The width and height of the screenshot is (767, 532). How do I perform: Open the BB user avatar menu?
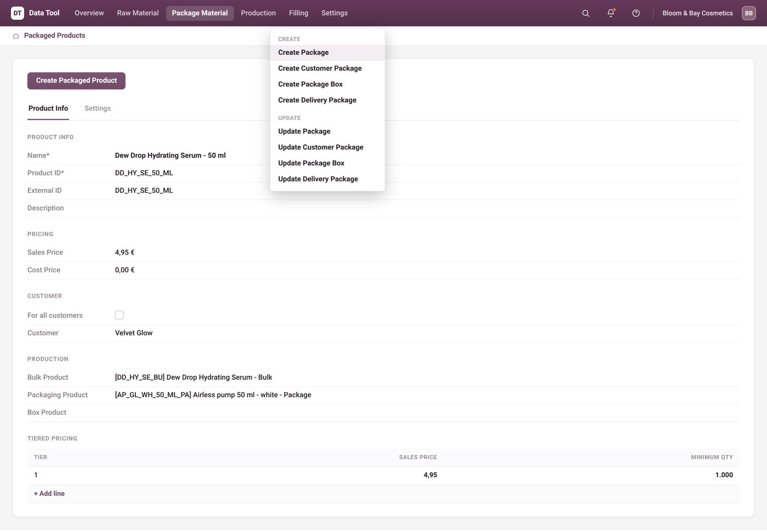point(749,13)
